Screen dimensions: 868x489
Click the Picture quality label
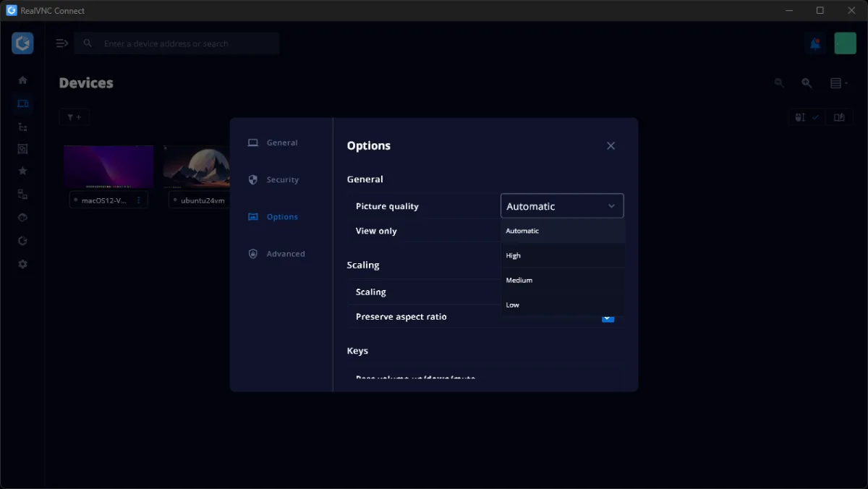tap(387, 206)
